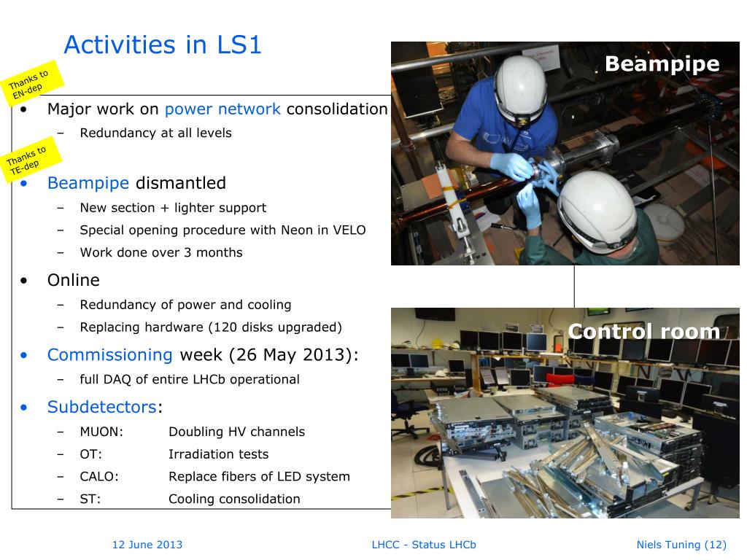Click the Control room photo
The image size is (747, 560).
click(565, 413)
